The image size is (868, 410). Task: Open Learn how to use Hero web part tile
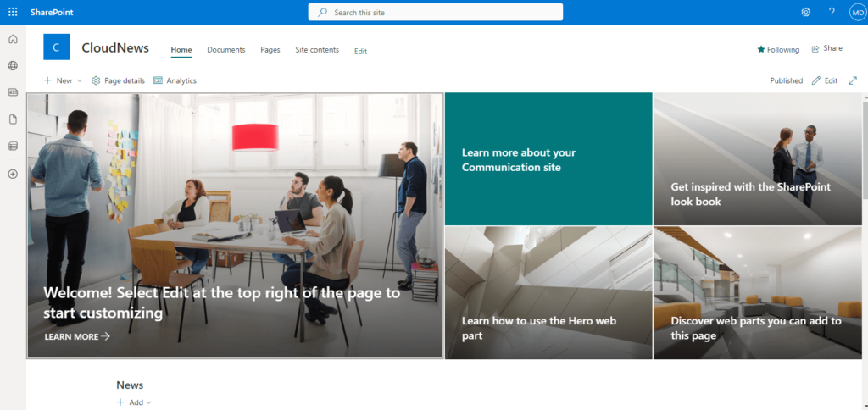tap(548, 293)
